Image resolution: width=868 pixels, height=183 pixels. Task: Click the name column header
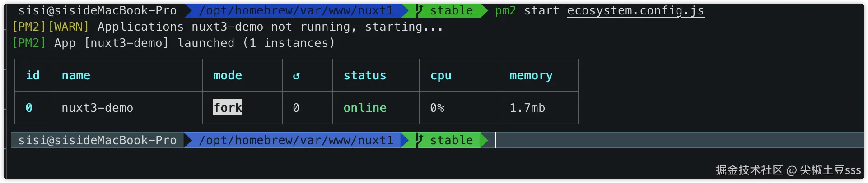[x=76, y=75]
